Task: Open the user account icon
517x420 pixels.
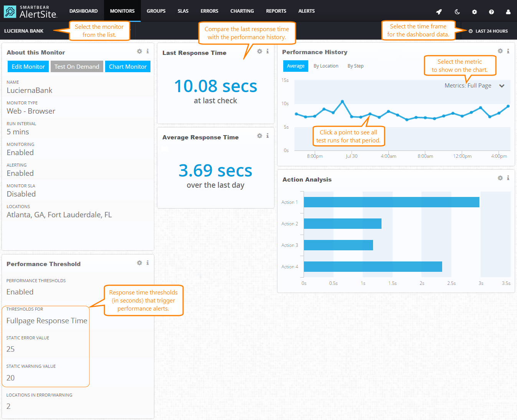Action: click(x=508, y=12)
